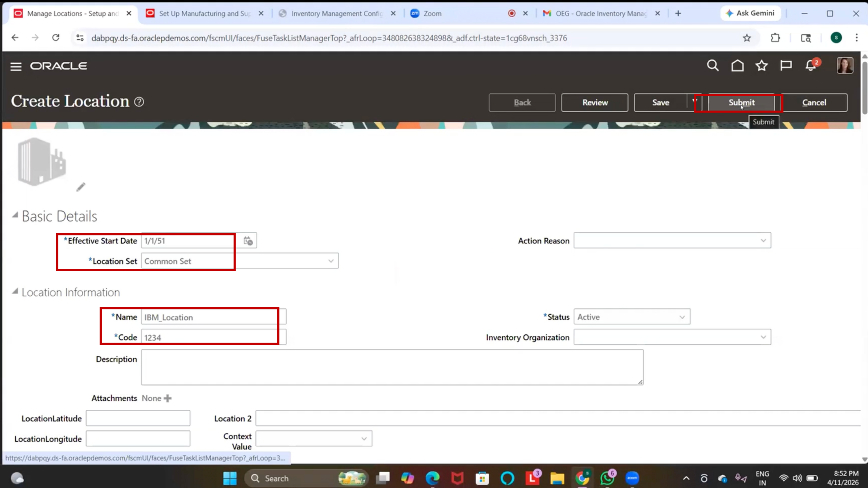Image resolution: width=868 pixels, height=488 pixels.
Task: Click the Code field containing 1234
Action: pos(213,338)
